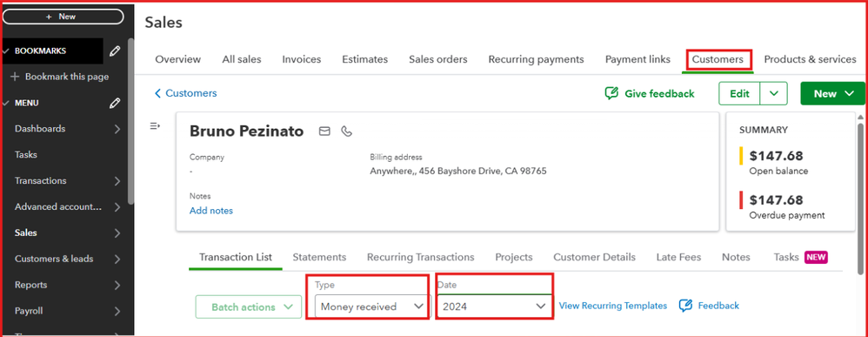Screen dimensions: 868x337
Task: Open the Tasks tab marked NEW
Action: pyautogui.click(x=800, y=257)
